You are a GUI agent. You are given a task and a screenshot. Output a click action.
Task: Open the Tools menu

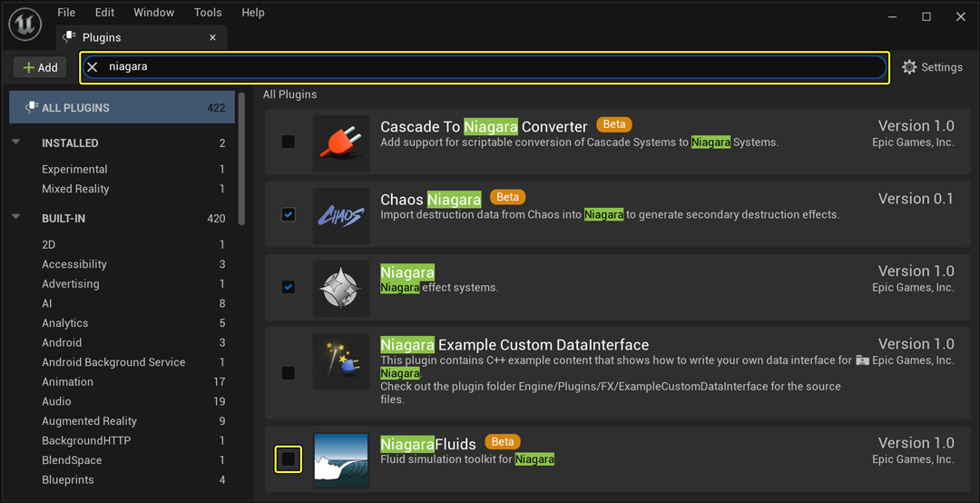point(208,13)
